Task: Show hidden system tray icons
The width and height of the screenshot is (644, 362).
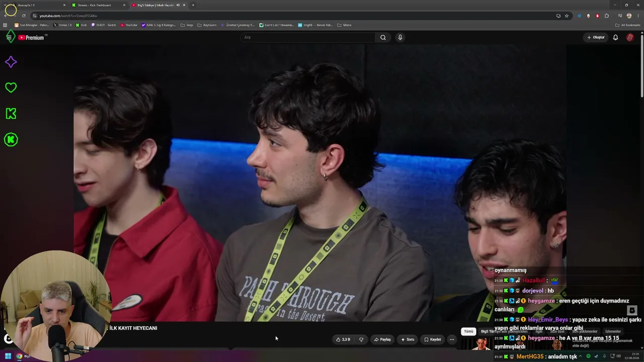Action: (580, 356)
